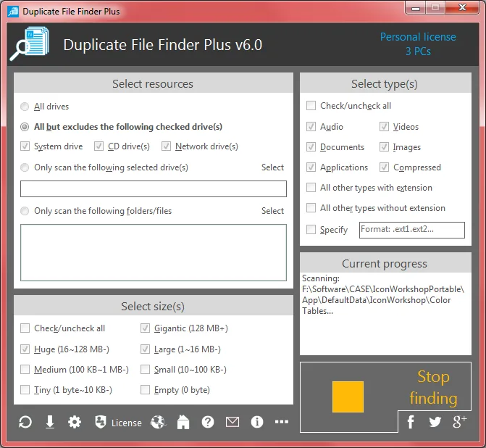This screenshot has height=448, width=486.
Task: Click the envelope email icon
Action: click(232, 422)
